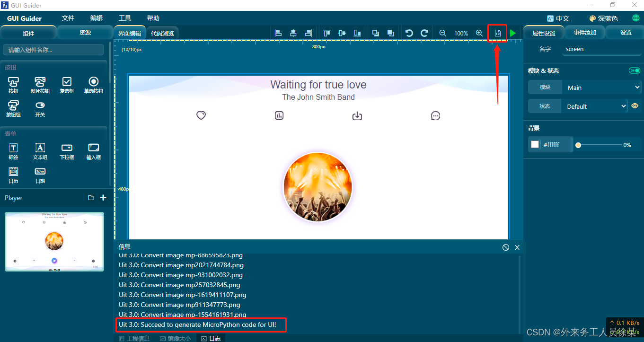Open the 编辑 menu
Viewport: 644px width, 342px height.
click(x=97, y=18)
